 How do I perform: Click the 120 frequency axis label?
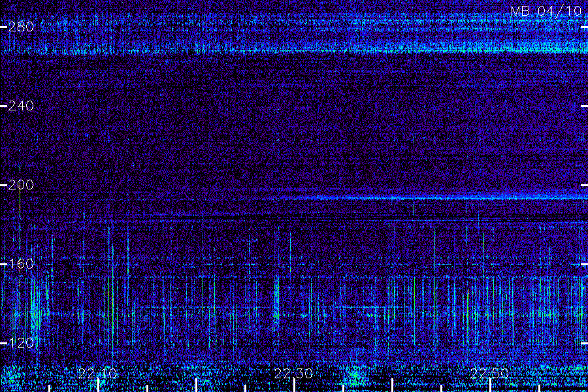tap(21, 342)
